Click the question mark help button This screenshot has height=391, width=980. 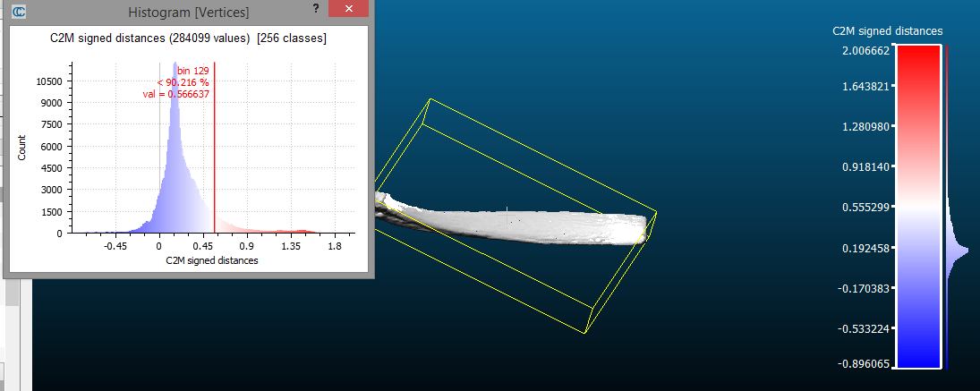point(315,9)
